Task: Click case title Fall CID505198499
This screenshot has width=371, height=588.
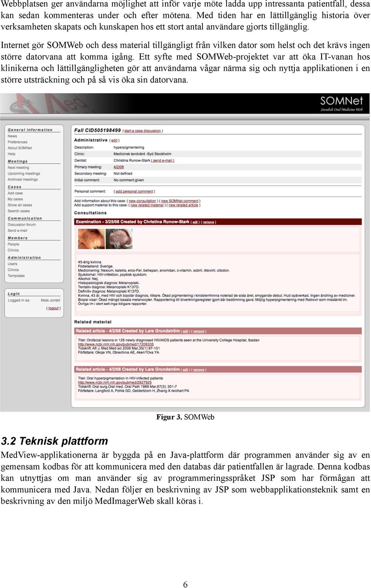Action: [x=97, y=130]
